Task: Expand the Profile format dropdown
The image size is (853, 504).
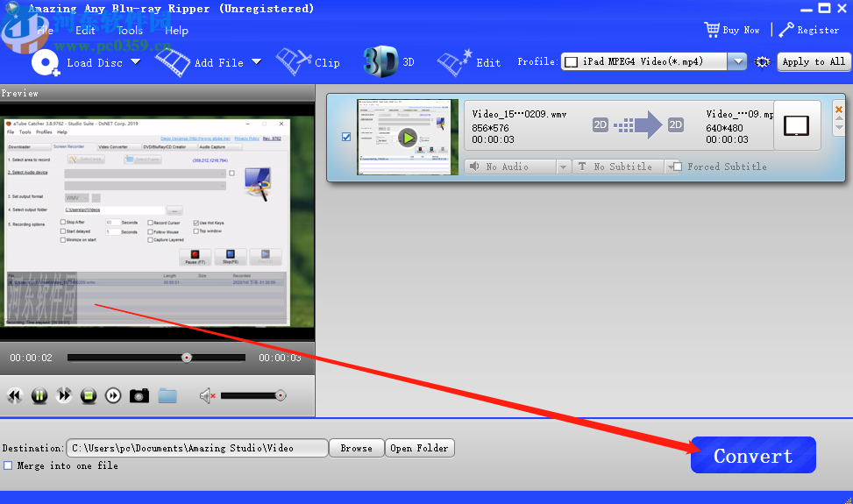Action: point(737,61)
